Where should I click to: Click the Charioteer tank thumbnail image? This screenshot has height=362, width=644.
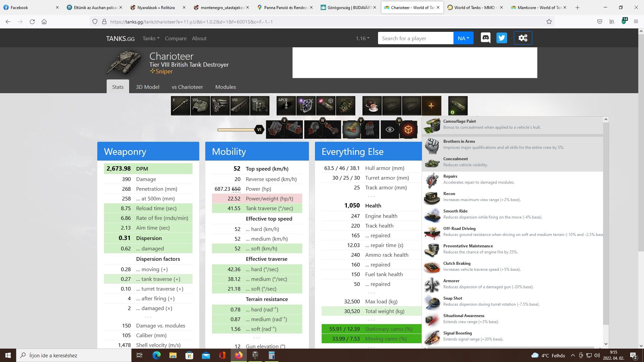coord(124,62)
